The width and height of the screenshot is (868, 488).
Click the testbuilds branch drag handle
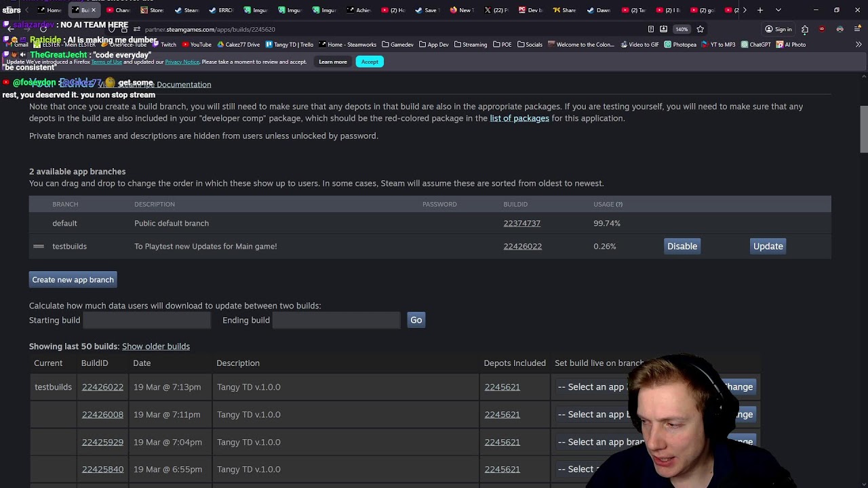[39, 246]
